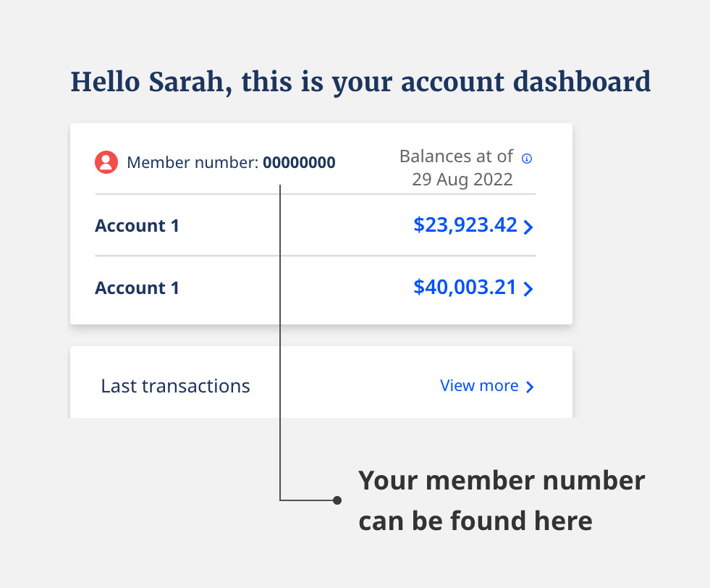Click the dot ending the callout line
Viewport: 710px width, 588px height.
337,500
